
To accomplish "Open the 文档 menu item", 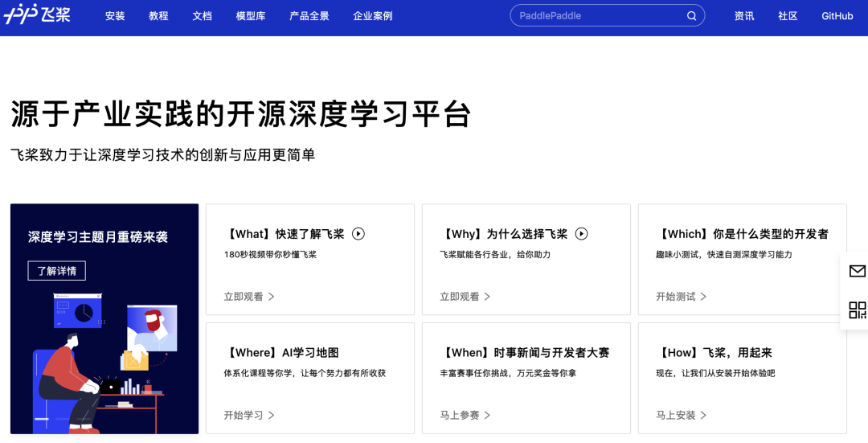I will tap(202, 16).
